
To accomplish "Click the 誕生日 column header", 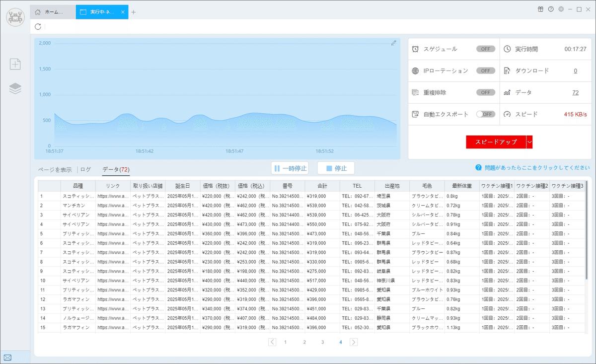I will (182, 186).
